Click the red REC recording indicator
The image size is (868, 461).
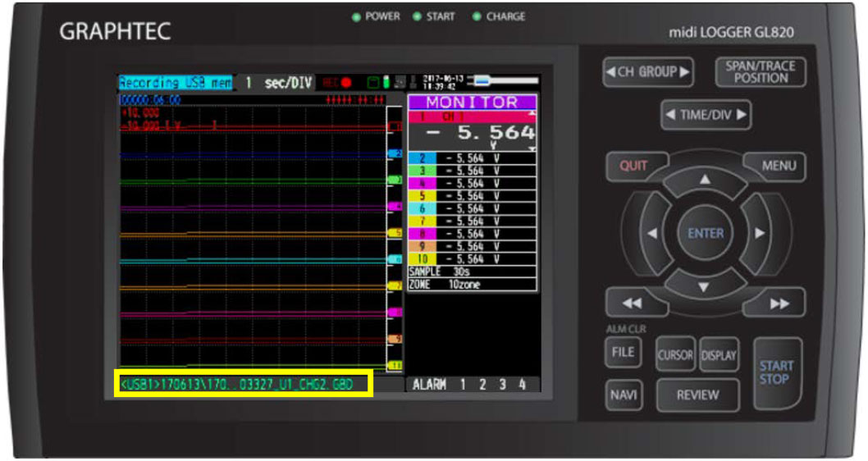pyautogui.click(x=337, y=83)
